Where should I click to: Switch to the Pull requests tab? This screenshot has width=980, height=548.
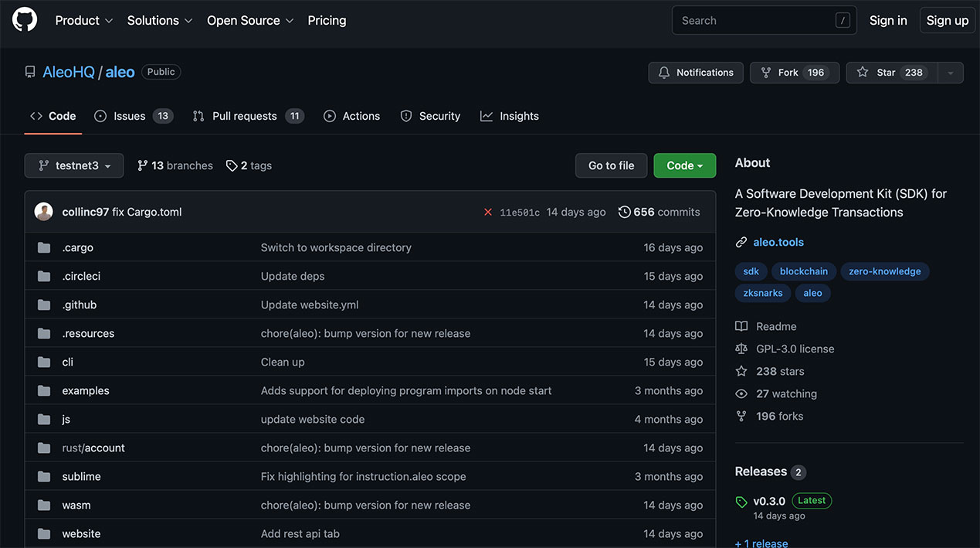tap(248, 116)
